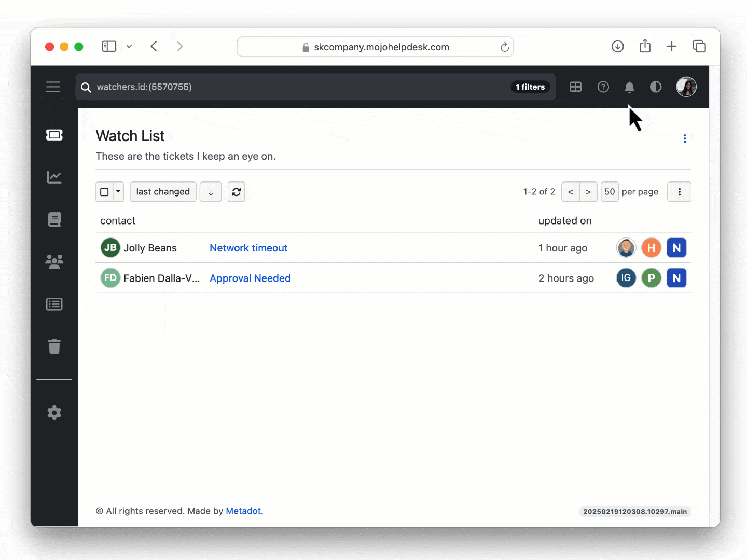Toggle dark mode with the half-circle icon
The image size is (747, 560).
click(656, 87)
